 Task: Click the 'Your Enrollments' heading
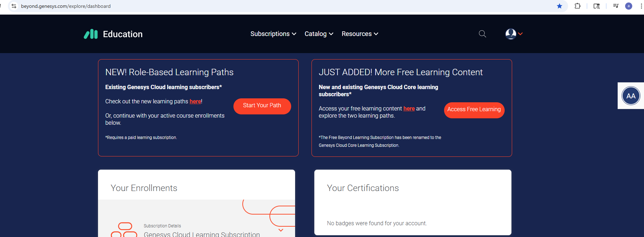coord(144,188)
